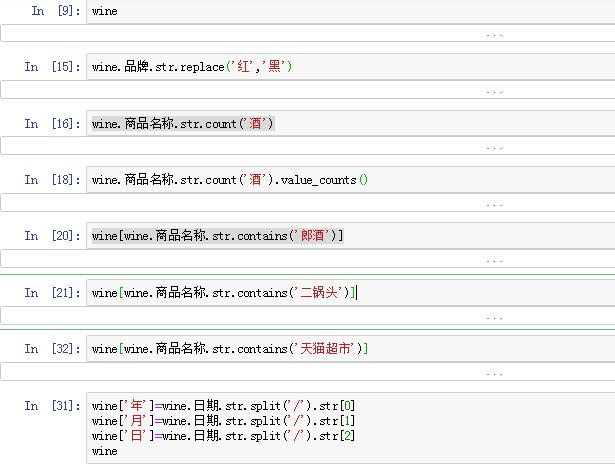
Task: Expand hidden output of In [16] cell
Action: pyautogui.click(x=494, y=147)
